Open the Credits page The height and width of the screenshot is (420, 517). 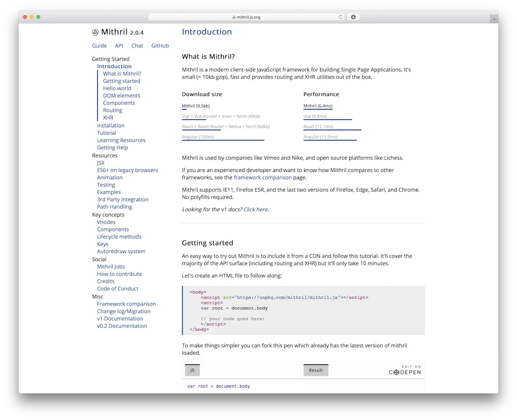(105, 281)
